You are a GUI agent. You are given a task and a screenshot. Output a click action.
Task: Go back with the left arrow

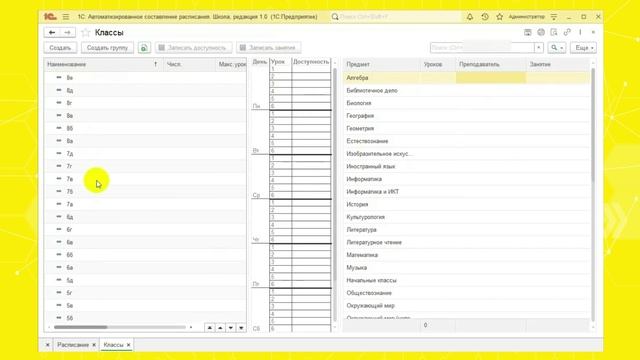(52, 32)
